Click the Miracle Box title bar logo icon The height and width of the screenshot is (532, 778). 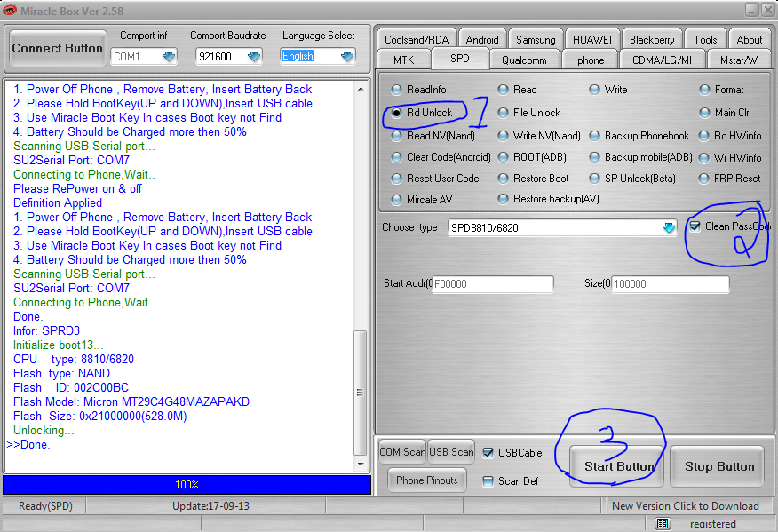[9, 10]
